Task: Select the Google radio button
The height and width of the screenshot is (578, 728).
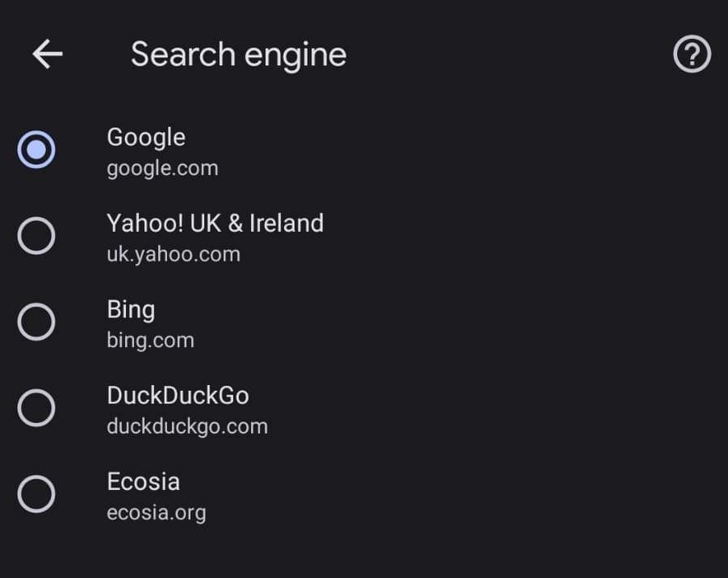Action: pyautogui.click(x=36, y=149)
